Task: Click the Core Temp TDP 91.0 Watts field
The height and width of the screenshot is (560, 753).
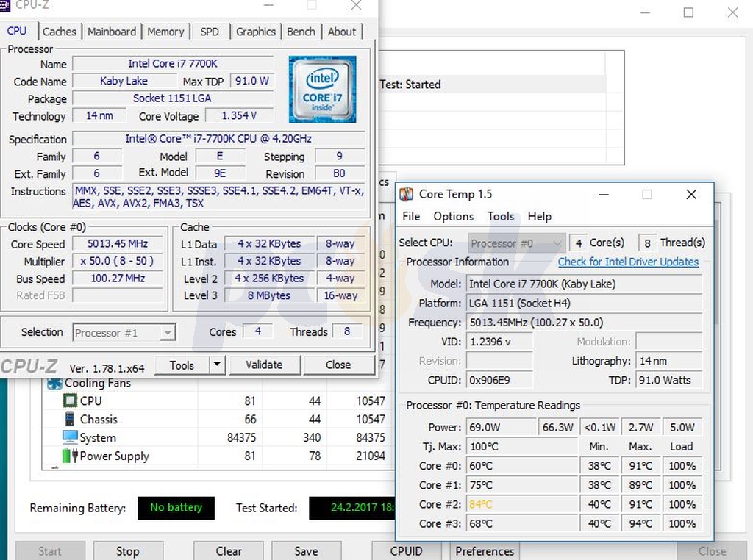Action: click(669, 380)
